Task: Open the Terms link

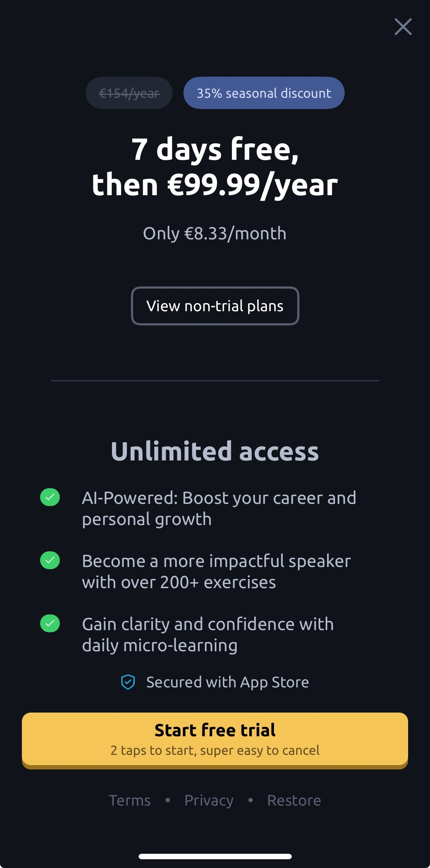Action: click(x=130, y=800)
